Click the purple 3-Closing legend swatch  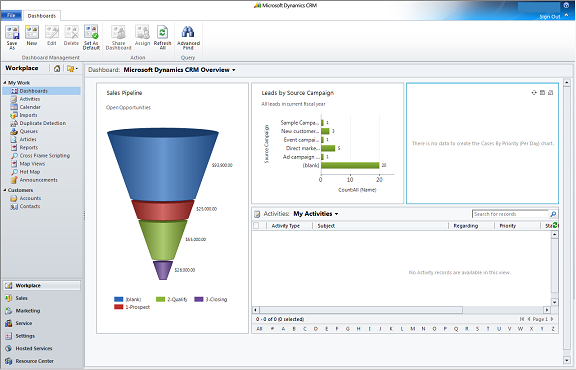pyautogui.click(x=199, y=299)
